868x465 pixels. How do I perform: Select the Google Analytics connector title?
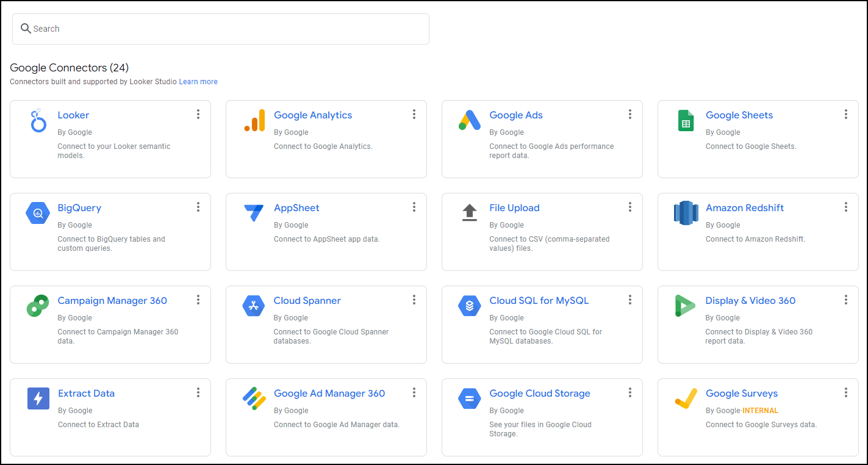313,115
